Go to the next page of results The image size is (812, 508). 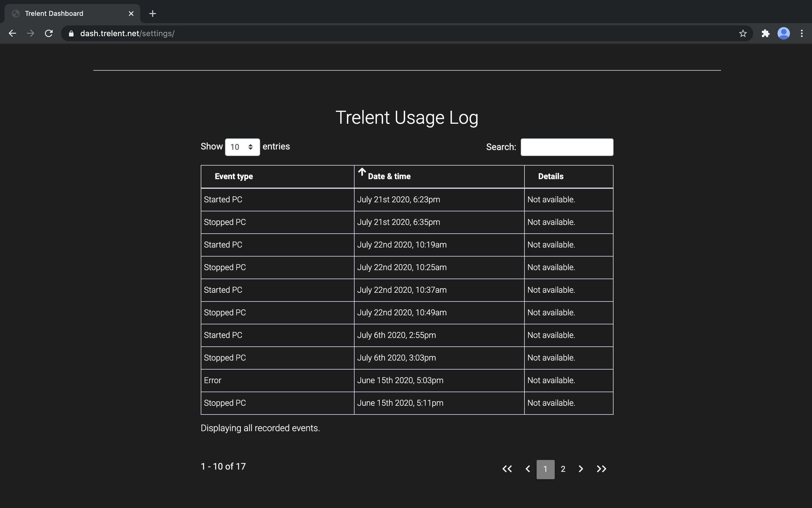pyautogui.click(x=581, y=469)
